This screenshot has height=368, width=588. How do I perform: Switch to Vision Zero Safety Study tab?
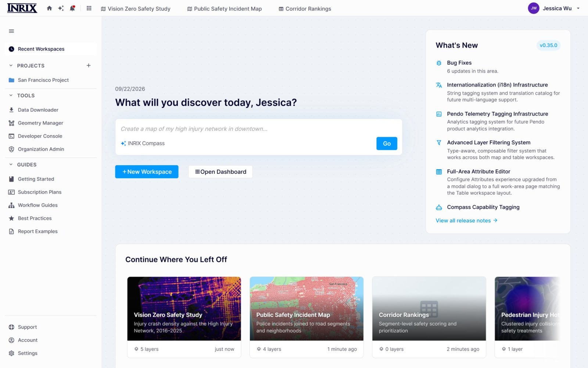click(x=136, y=8)
